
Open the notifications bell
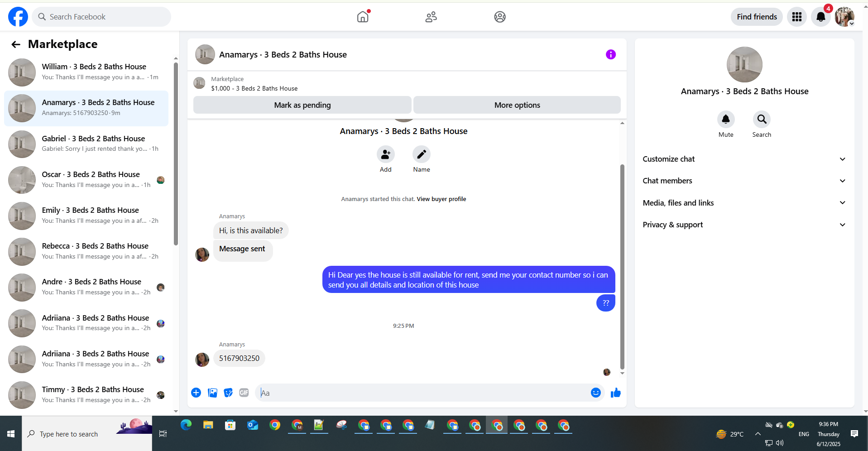(821, 17)
